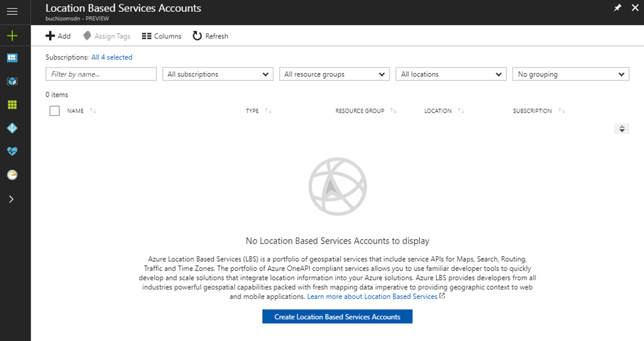This screenshot has height=341, width=644.
Task: Open the Dashboard icon in sidebar
Action: (12, 58)
